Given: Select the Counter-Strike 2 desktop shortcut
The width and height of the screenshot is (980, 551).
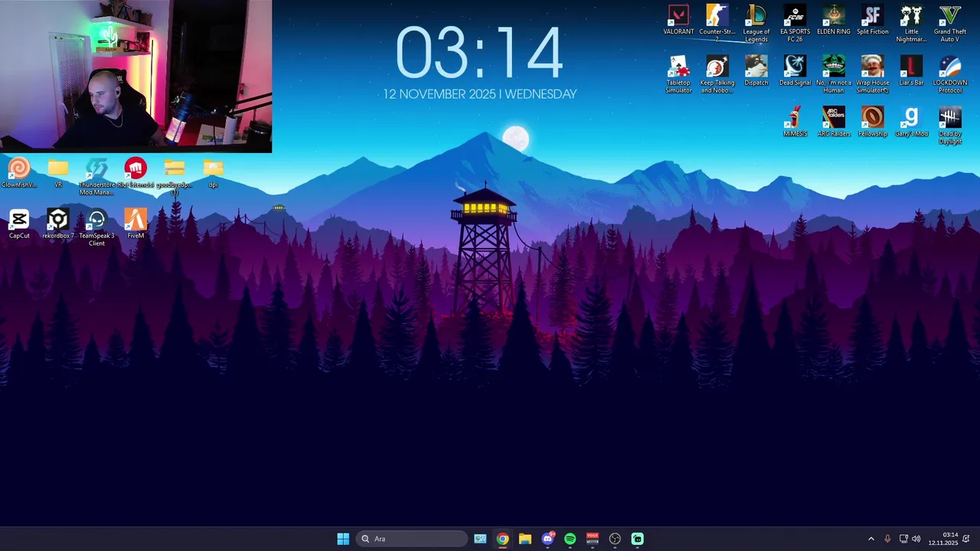Looking at the screenshot, I should (717, 24).
